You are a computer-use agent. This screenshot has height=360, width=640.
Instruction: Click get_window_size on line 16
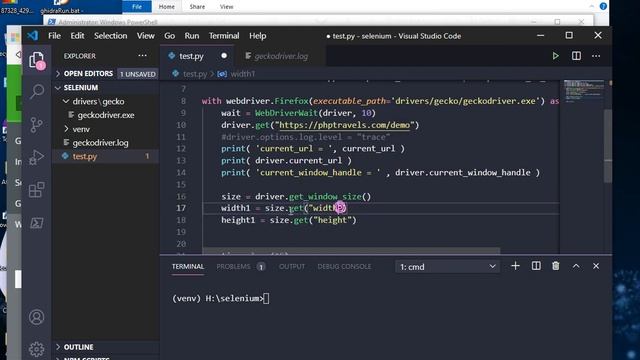325,197
